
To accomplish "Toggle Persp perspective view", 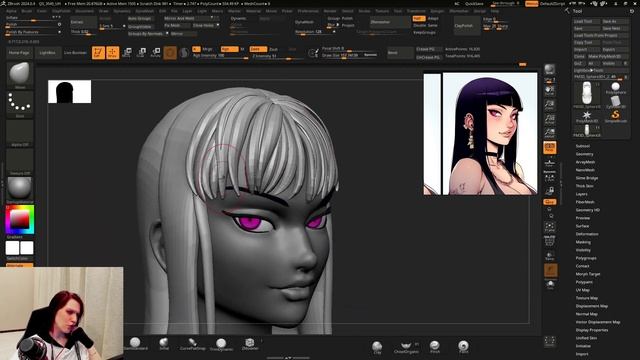I will point(549,147).
